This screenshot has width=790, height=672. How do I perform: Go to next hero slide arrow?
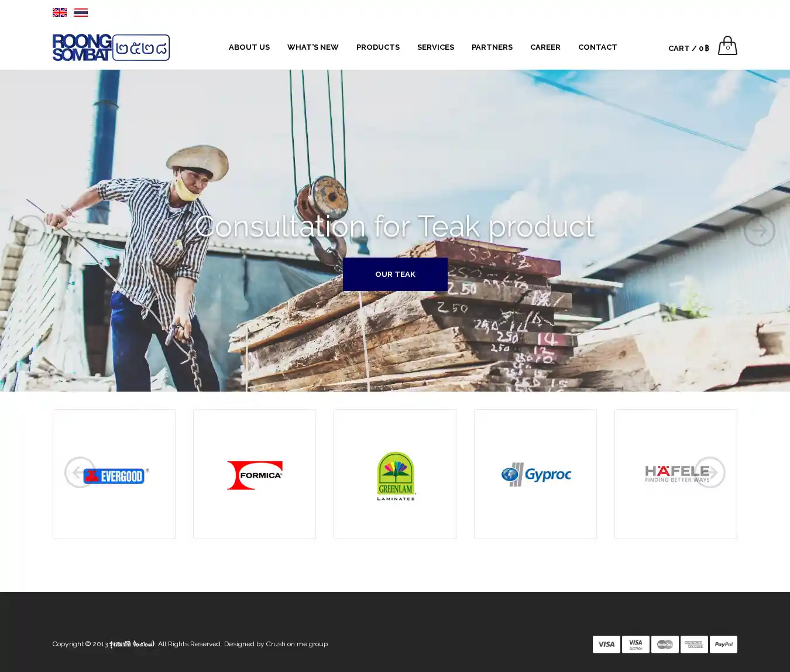[x=759, y=231]
